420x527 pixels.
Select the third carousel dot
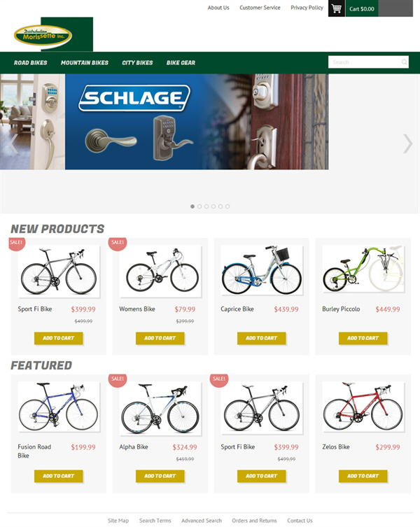[206, 206]
